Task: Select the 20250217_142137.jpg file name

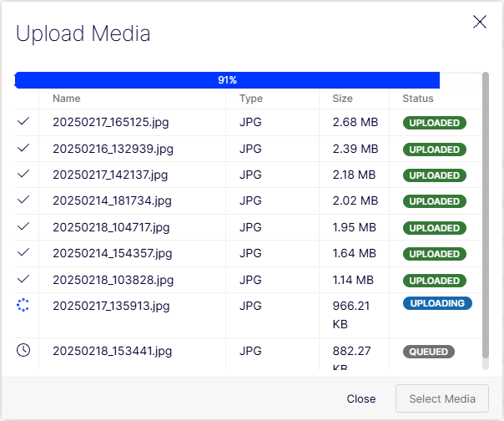Action: pos(110,175)
